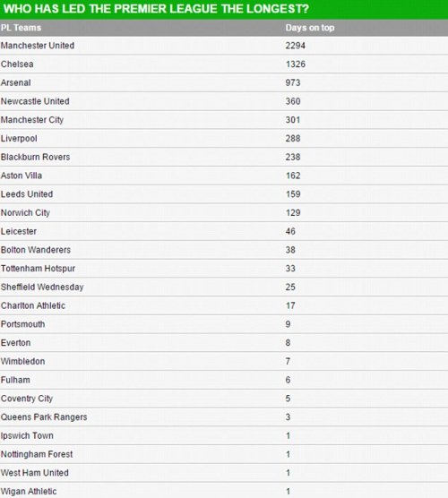Screen dimensions: 448x498
Task: Click the Everton team name
Action: tap(16, 343)
